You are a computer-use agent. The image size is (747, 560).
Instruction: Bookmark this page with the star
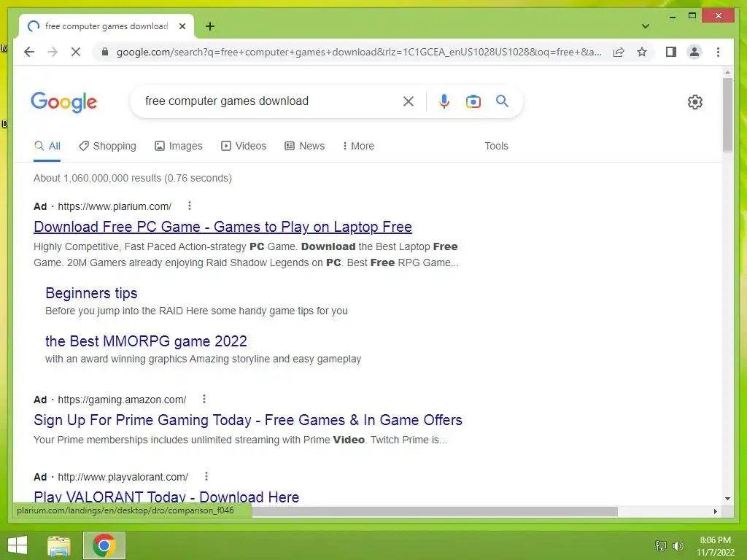[642, 52]
